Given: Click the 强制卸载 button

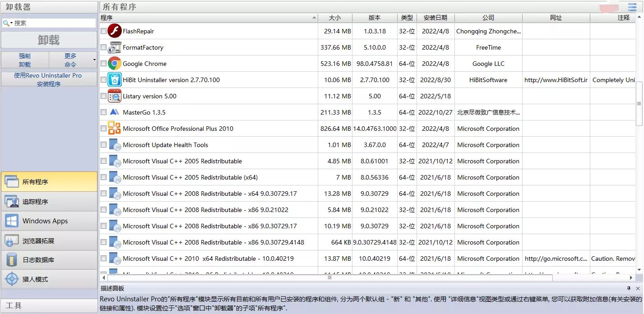Looking at the screenshot, I should point(25,60).
